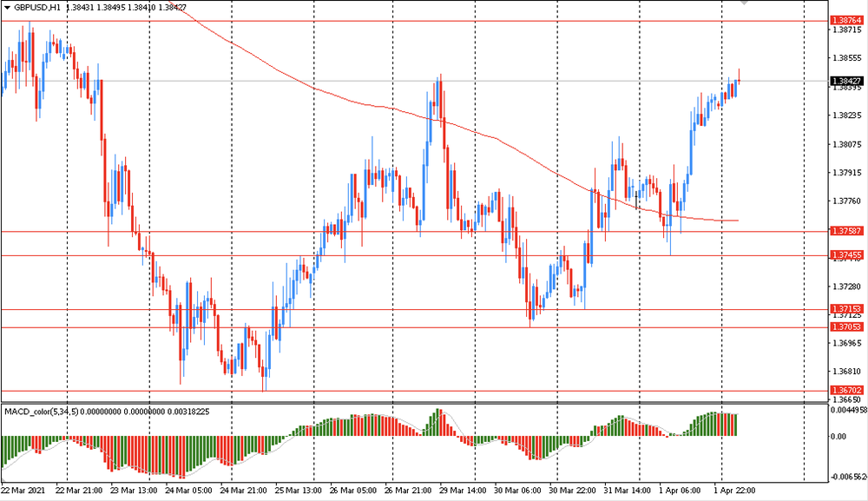Click the MACD scale value 0.0044958
868x501 pixels.
pos(848,410)
